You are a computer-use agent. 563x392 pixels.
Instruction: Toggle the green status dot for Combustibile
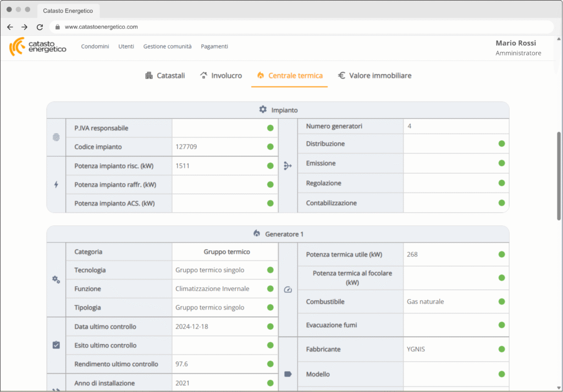click(x=501, y=302)
